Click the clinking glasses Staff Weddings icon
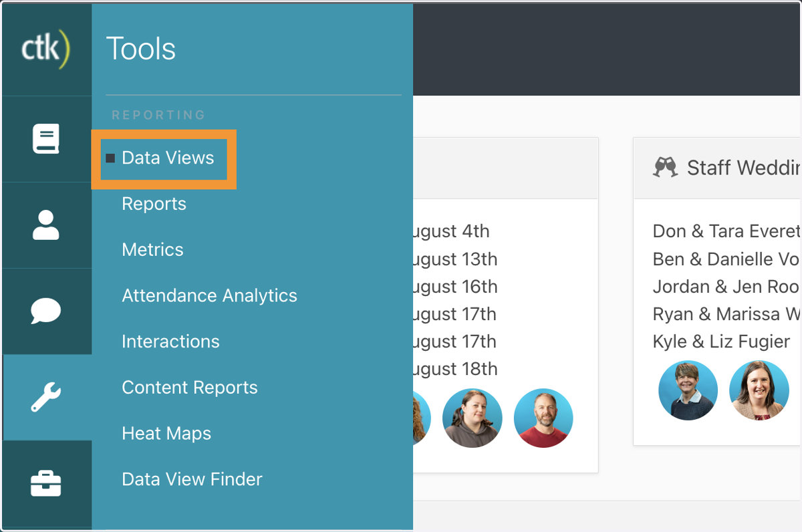This screenshot has width=802, height=532. point(665,167)
